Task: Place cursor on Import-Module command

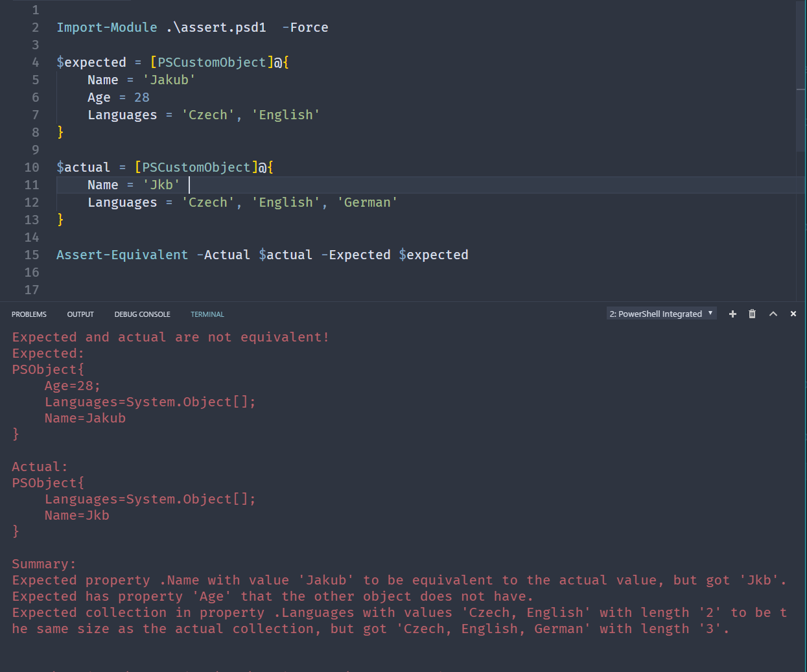Action: (x=106, y=27)
